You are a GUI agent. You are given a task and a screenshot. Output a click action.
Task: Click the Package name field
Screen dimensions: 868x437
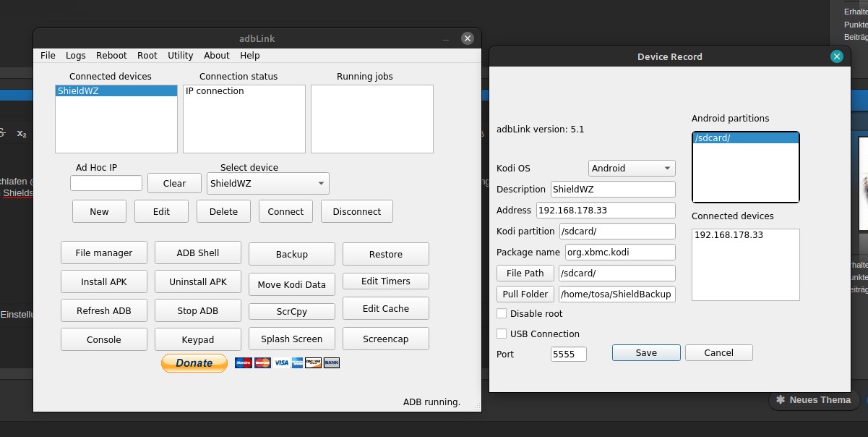point(620,253)
